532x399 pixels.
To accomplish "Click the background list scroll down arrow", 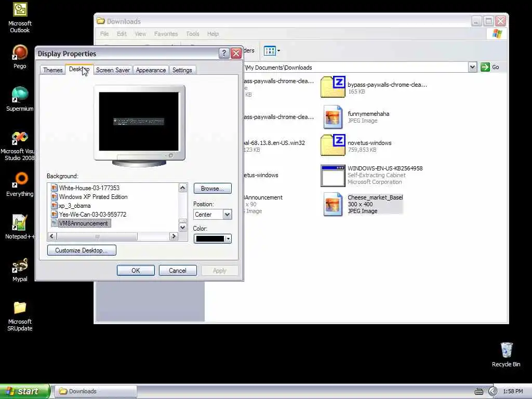I will tap(182, 228).
